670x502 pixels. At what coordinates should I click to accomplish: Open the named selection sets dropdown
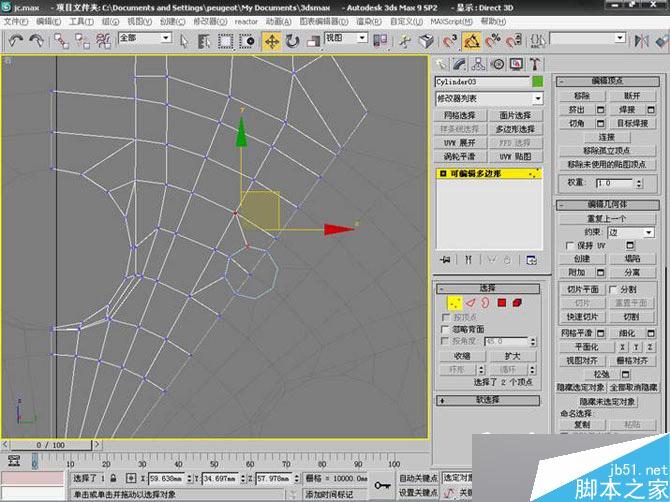coord(588,38)
